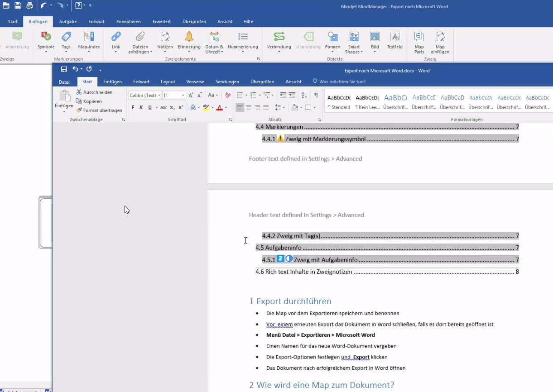Viewport: 553px width, 392px height.
Task: Save the Word document via quick access
Action: tap(64, 69)
